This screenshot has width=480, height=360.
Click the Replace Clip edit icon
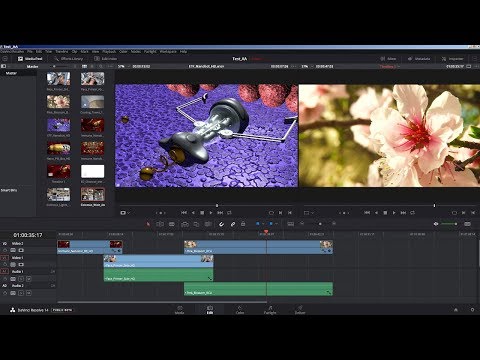[208, 224]
